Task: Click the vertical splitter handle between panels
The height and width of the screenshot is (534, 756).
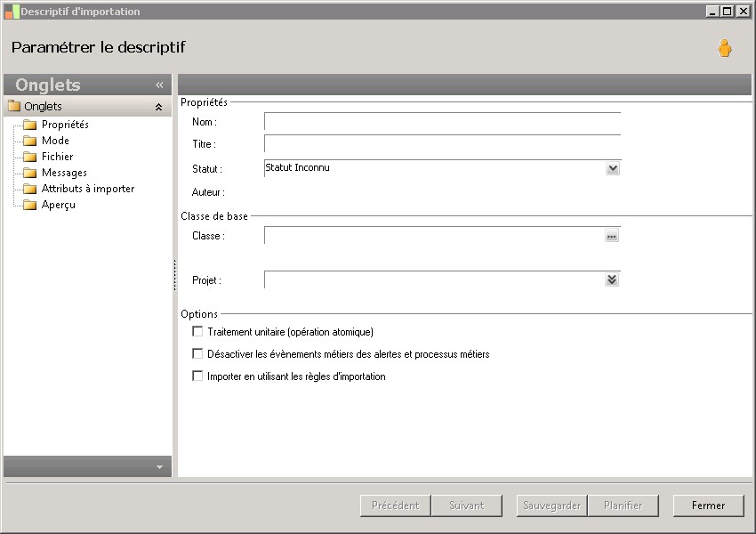Action: click(x=174, y=275)
